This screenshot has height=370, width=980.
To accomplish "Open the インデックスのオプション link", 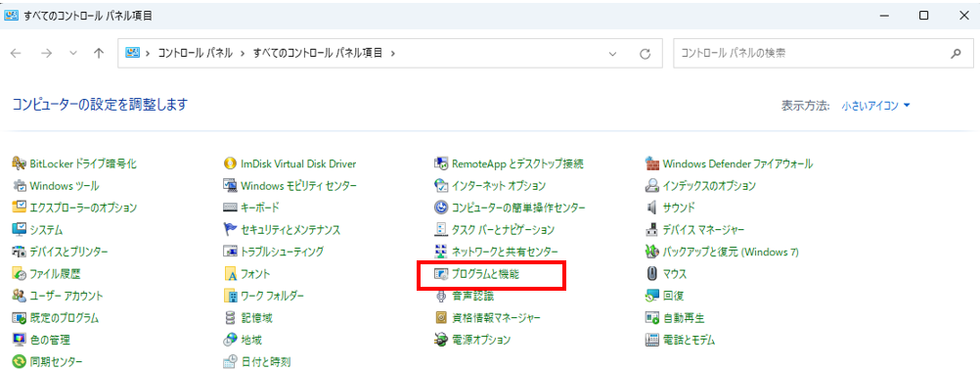I will pos(709,186).
